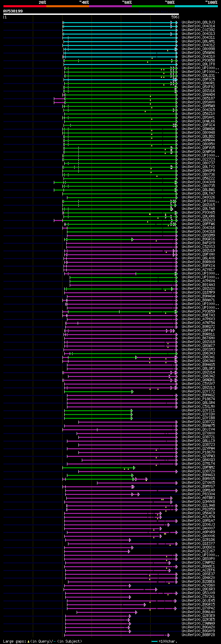
Task: Select the UniRef100_P18670 label
Action: tap(198, 452)
